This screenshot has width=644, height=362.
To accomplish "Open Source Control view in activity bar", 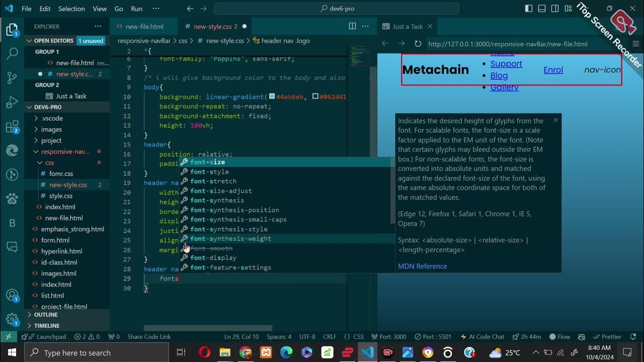I will point(12,77).
